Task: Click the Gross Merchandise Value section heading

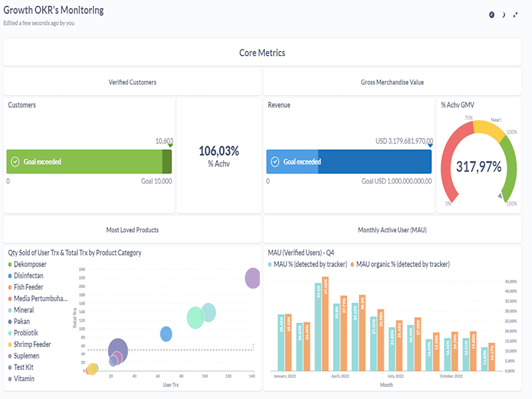Action: coord(392,82)
